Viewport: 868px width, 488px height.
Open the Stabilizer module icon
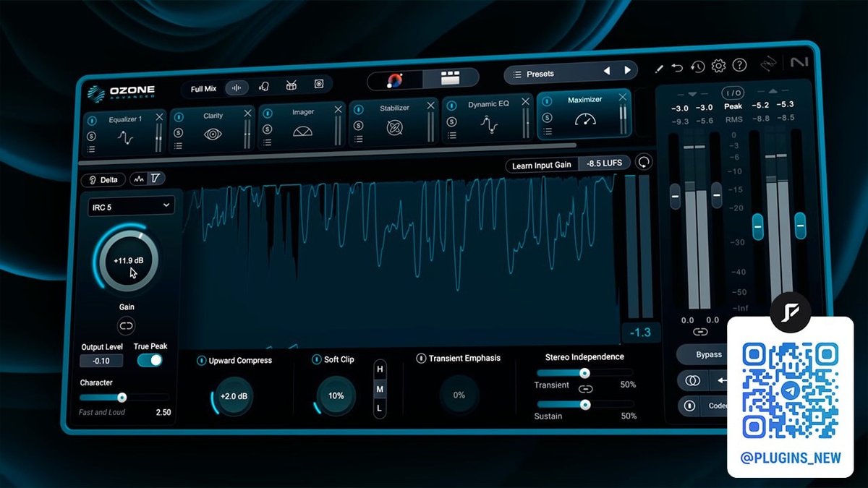(394, 127)
